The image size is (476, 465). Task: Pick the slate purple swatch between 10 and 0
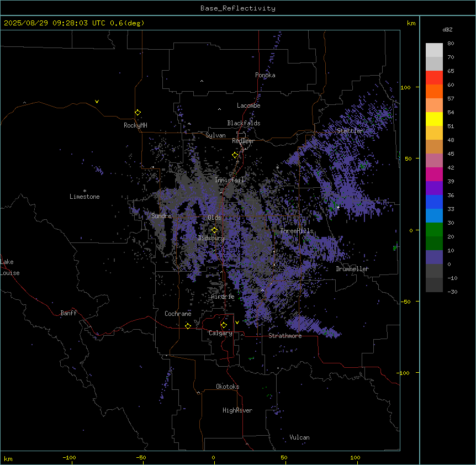[x=434, y=257]
